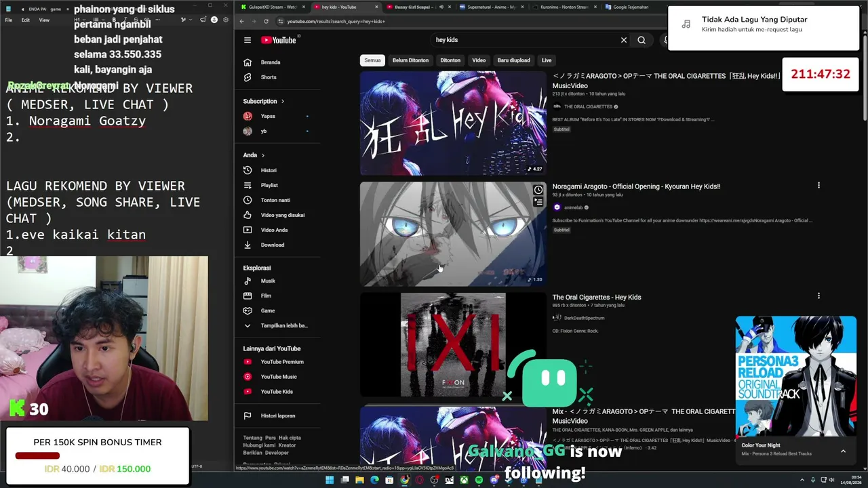The height and width of the screenshot is (488, 868).
Task: Collapse the Color Your Night mini player
Action: (843, 451)
